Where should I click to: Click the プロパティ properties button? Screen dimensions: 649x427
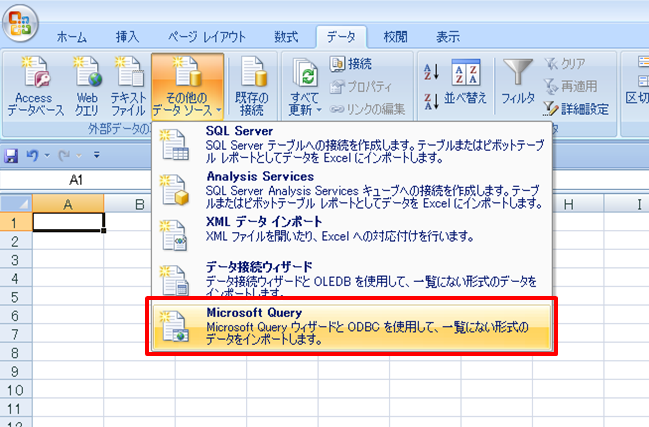click(361, 86)
